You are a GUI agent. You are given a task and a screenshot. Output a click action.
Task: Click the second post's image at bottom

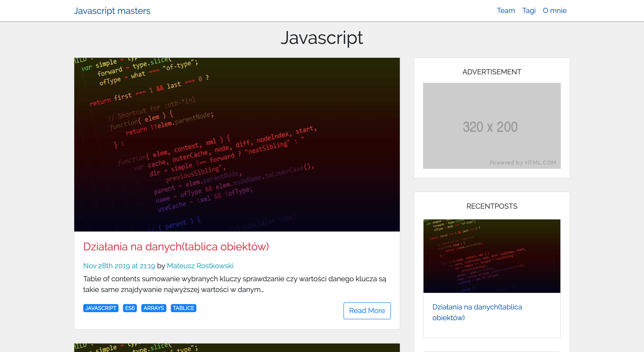pyautogui.click(x=237, y=348)
